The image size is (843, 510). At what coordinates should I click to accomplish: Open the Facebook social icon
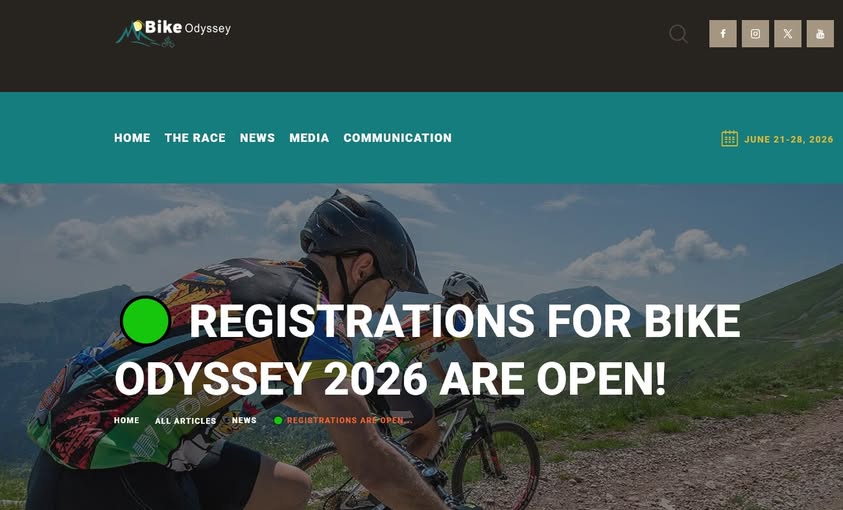[x=723, y=34]
